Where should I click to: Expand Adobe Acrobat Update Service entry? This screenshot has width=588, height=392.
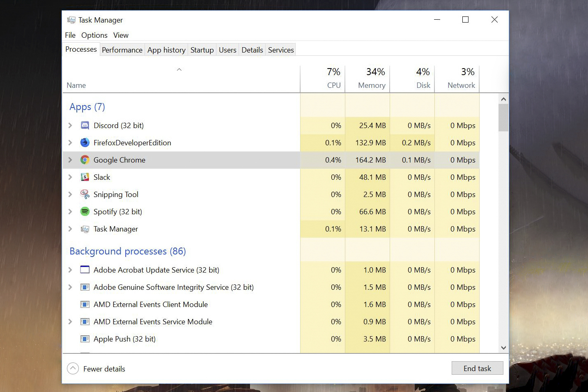pos(70,270)
